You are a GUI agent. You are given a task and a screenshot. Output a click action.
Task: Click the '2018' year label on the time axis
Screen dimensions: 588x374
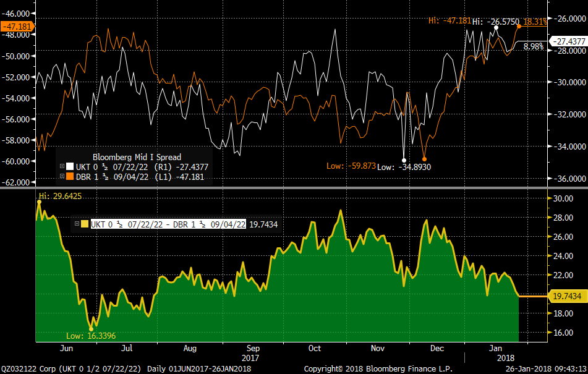click(x=506, y=358)
